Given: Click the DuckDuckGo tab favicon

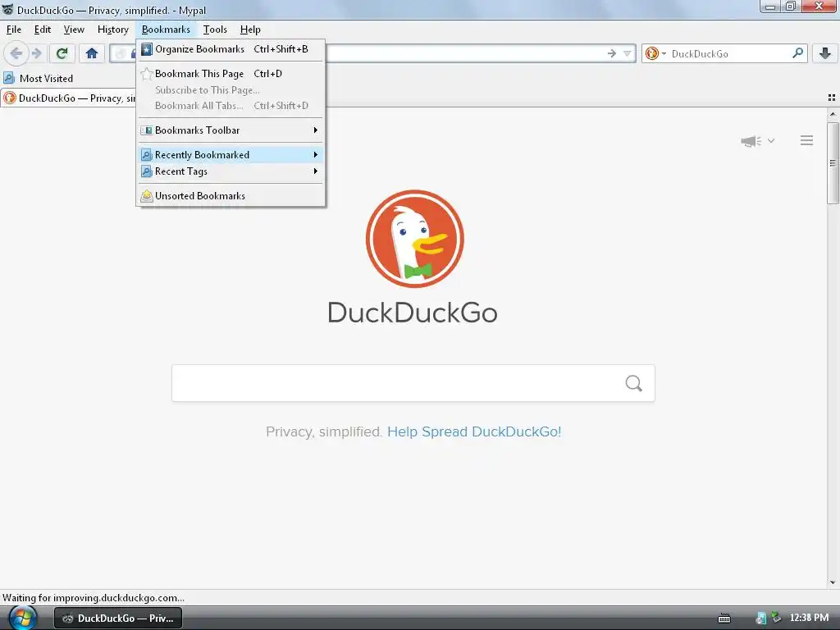Looking at the screenshot, I should (x=10, y=98).
